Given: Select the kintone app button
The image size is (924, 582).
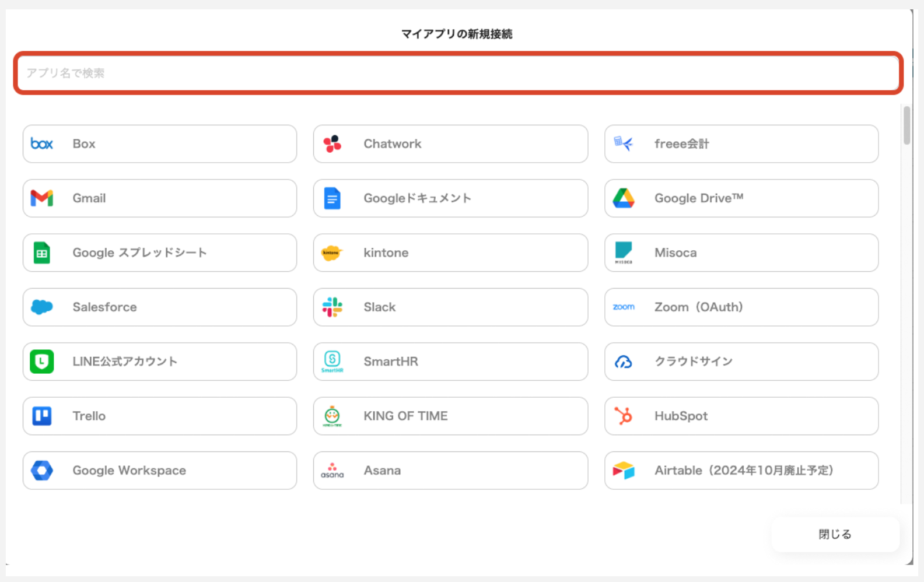Looking at the screenshot, I should click(x=450, y=253).
